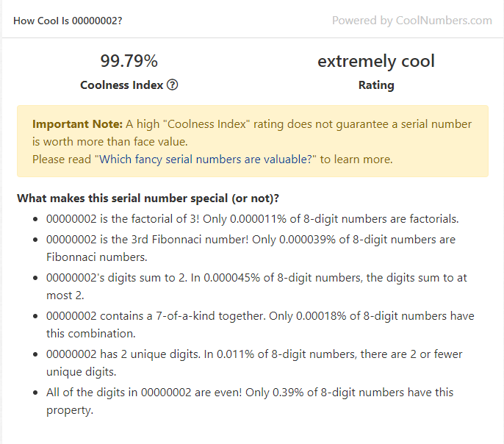Click the "What makes this serial number special" heading
The image size is (504, 444).
point(148,198)
